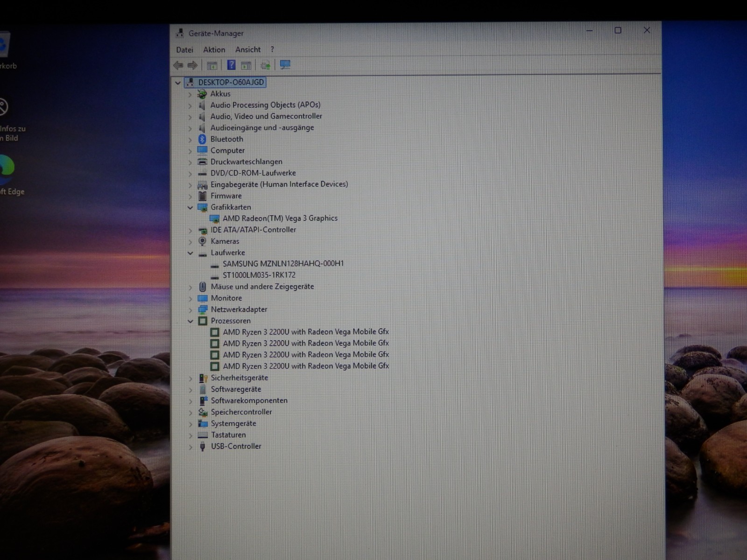
Task: Collapse the Grafikkarten node
Action: [190, 207]
